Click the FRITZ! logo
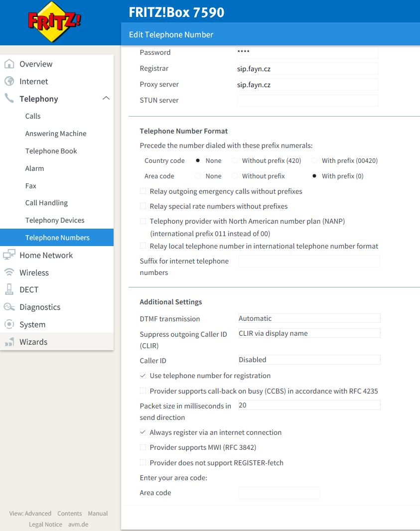This screenshot has width=420, height=531. tap(54, 21)
